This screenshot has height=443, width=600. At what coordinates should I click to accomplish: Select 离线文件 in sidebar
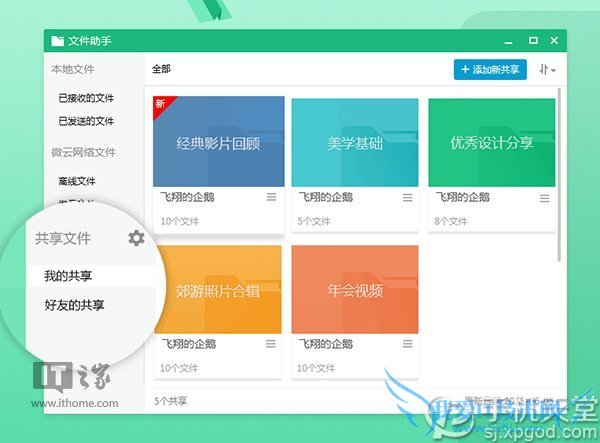point(77,181)
